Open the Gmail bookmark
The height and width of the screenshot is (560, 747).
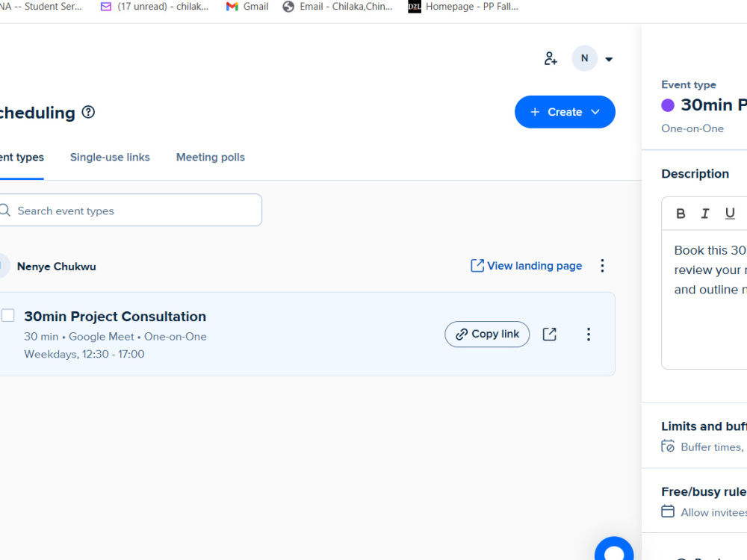(x=247, y=7)
